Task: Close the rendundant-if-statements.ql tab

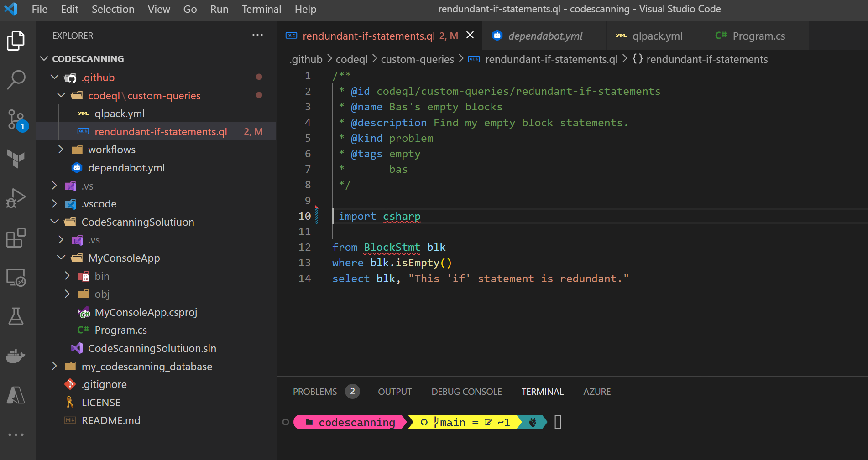Action: [x=470, y=35]
